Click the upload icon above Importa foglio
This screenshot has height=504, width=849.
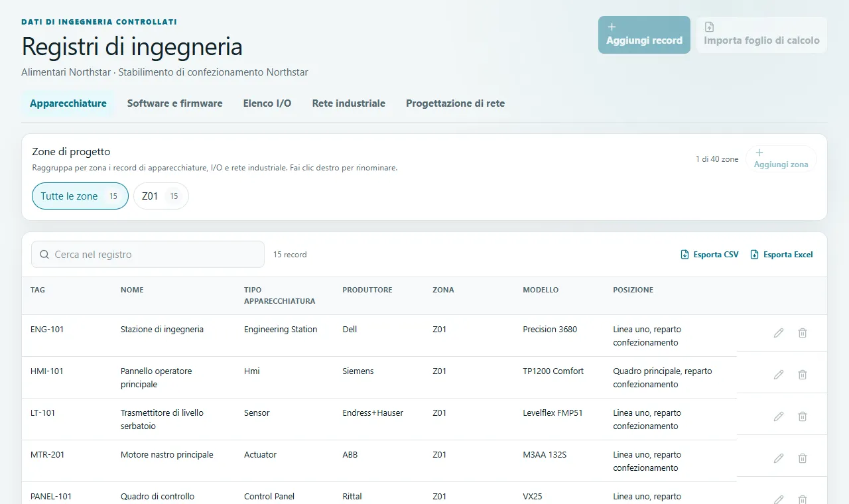tap(709, 27)
